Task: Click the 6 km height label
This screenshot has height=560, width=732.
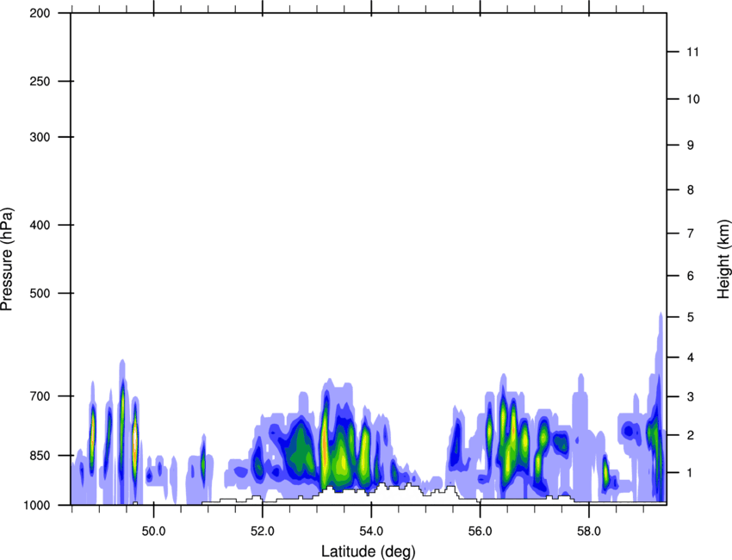Action: (691, 276)
